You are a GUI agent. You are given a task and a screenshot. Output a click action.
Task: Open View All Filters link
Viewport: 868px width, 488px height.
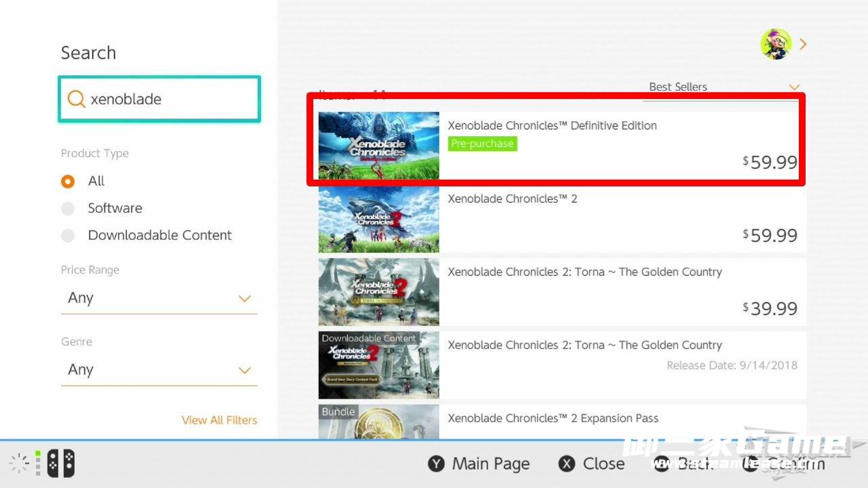(x=219, y=420)
